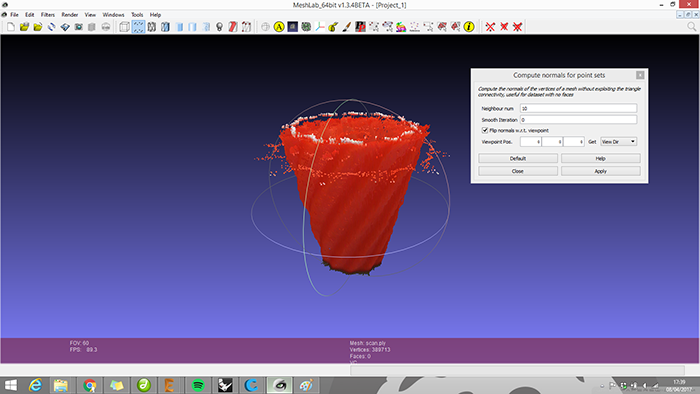Click the red double-sided lighting icon
Image resolution: width=700 pixels, height=394 pixels.
[x=233, y=27]
